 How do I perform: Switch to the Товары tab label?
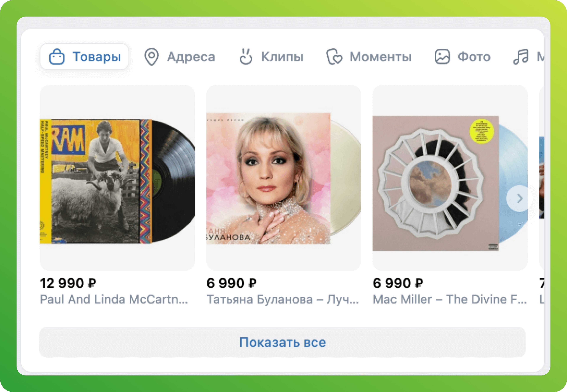point(97,57)
